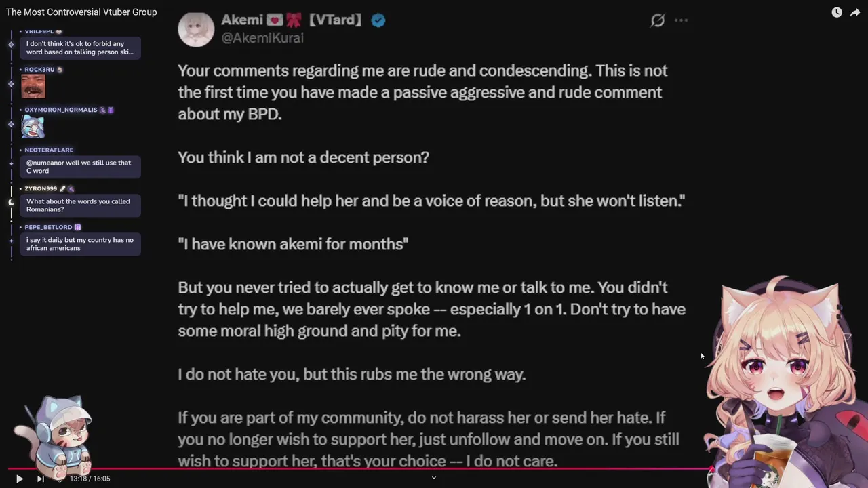Click the hooded cat mascot sticker
Image resolution: width=868 pixels, height=488 pixels.
[54, 437]
